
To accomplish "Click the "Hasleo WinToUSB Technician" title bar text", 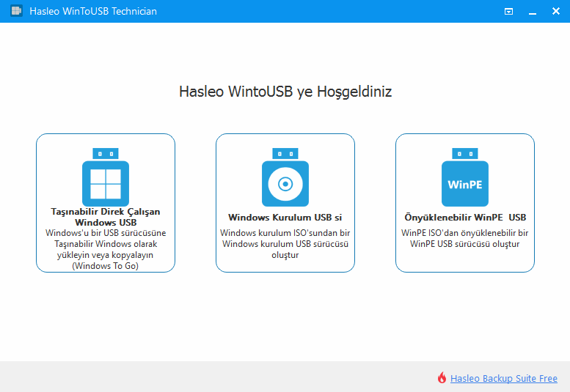I will [x=92, y=11].
